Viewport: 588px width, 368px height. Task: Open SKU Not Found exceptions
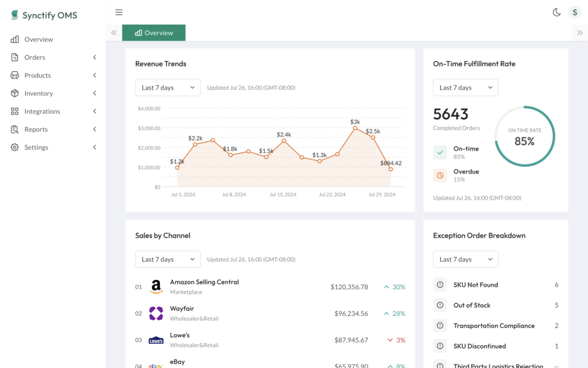pyautogui.click(x=496, y=285)
